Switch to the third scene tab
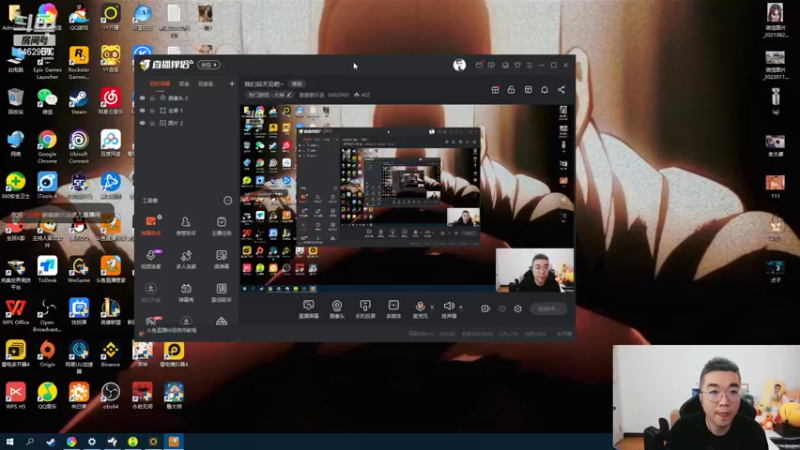 [206, 84]
